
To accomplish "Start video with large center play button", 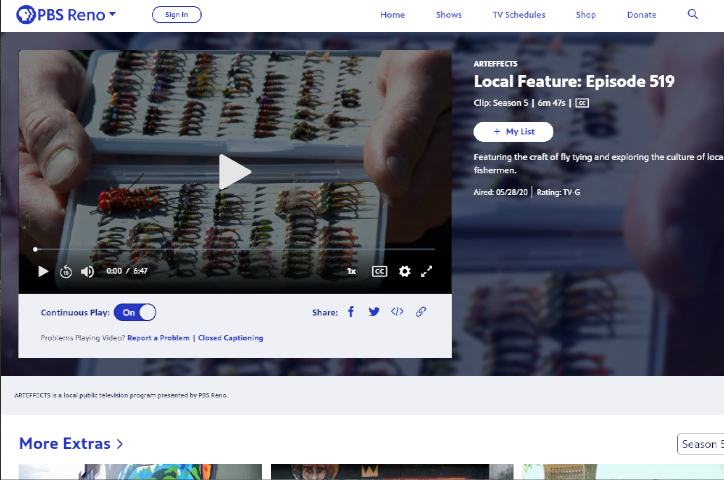I will (235, 172).
